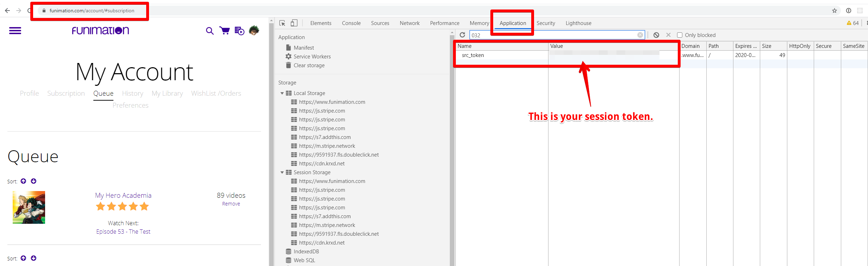Activate the DevTools inspect element picker

coord(282,23)
